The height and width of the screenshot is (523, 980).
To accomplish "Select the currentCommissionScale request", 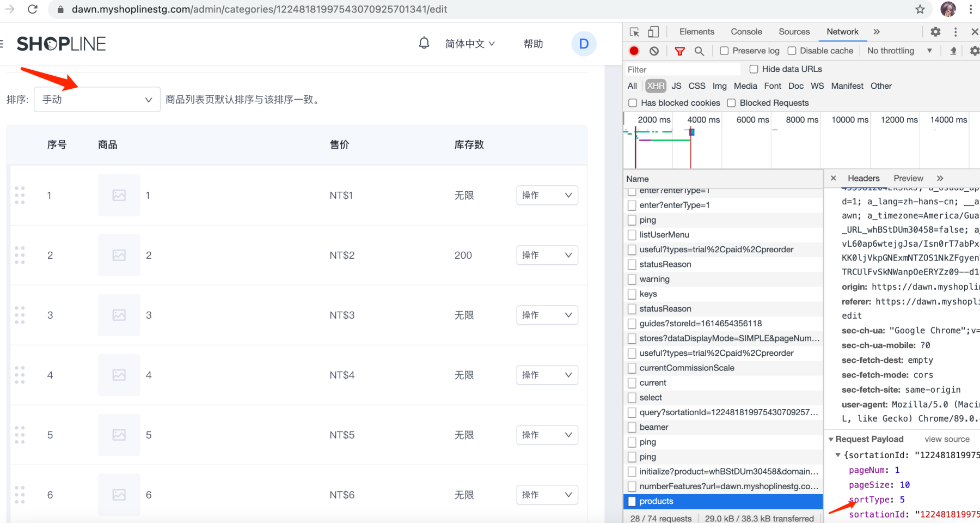I will pos(687,368).
